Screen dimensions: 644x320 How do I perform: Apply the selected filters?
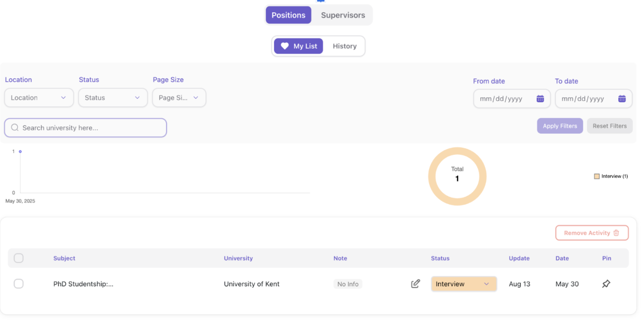point(560,126)
